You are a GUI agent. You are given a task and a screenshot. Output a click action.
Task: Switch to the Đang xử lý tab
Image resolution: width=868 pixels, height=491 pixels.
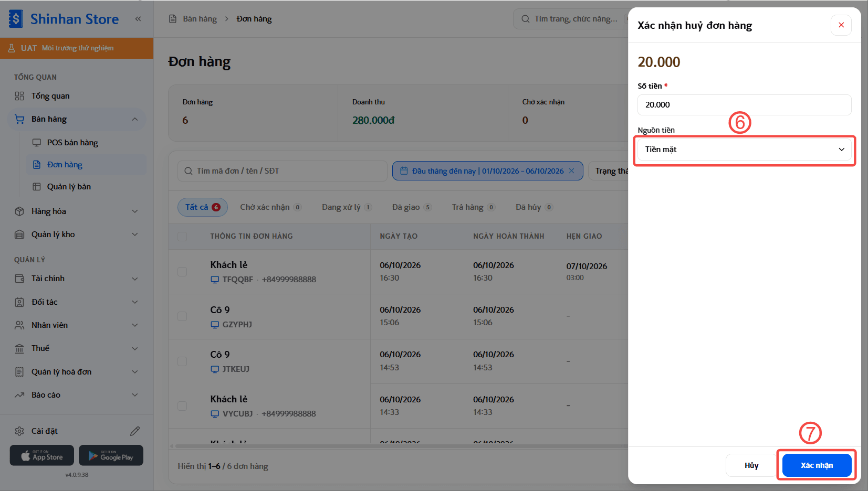coord(347,207)
